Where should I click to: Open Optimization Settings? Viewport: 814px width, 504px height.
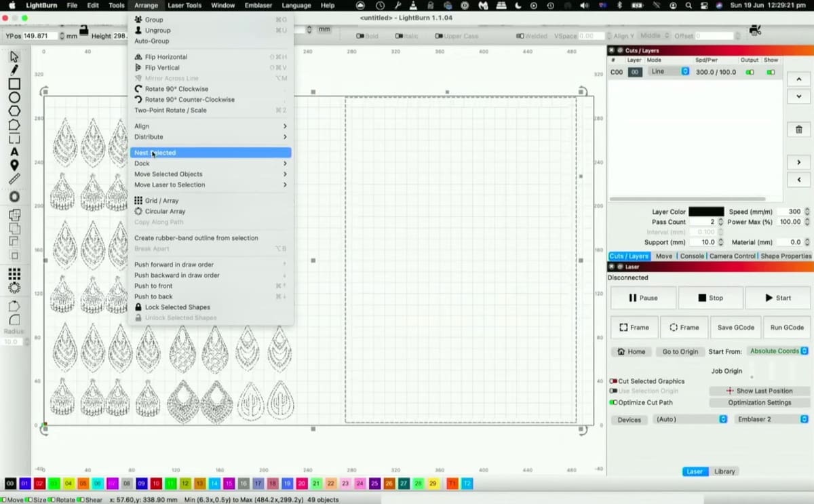(759, 402)
